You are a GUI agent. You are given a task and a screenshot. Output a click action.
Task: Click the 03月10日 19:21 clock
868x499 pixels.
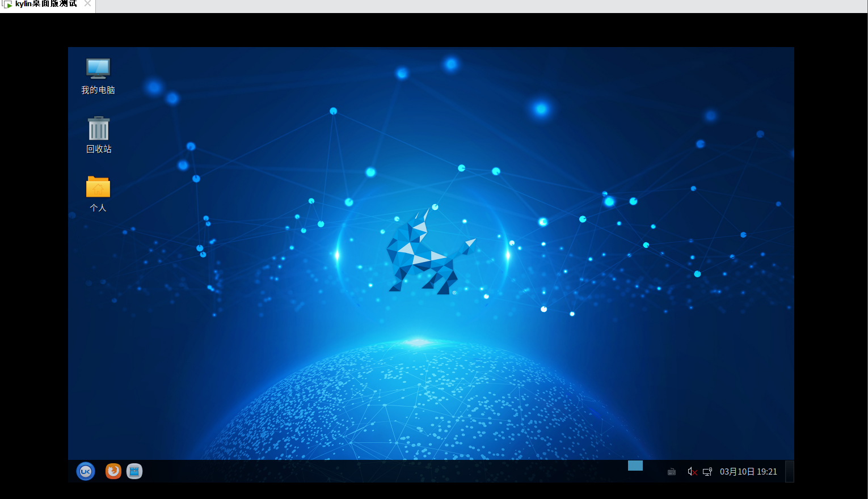(748, 472)
